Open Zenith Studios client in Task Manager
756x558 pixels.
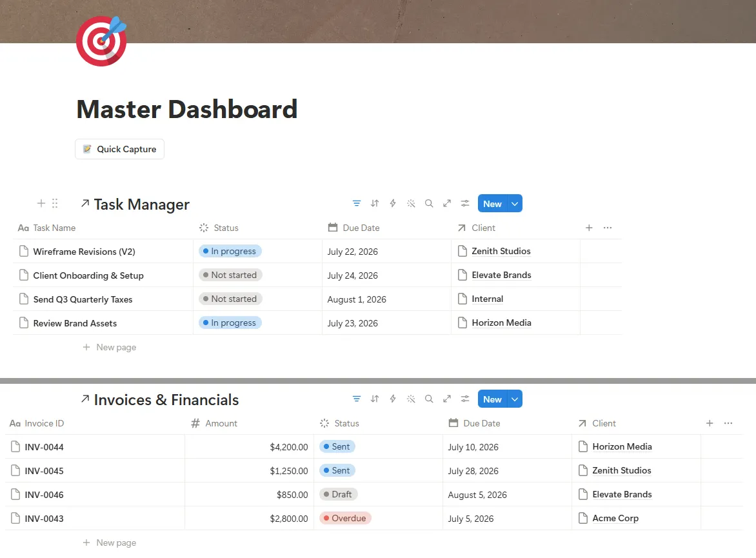(501, 252)
